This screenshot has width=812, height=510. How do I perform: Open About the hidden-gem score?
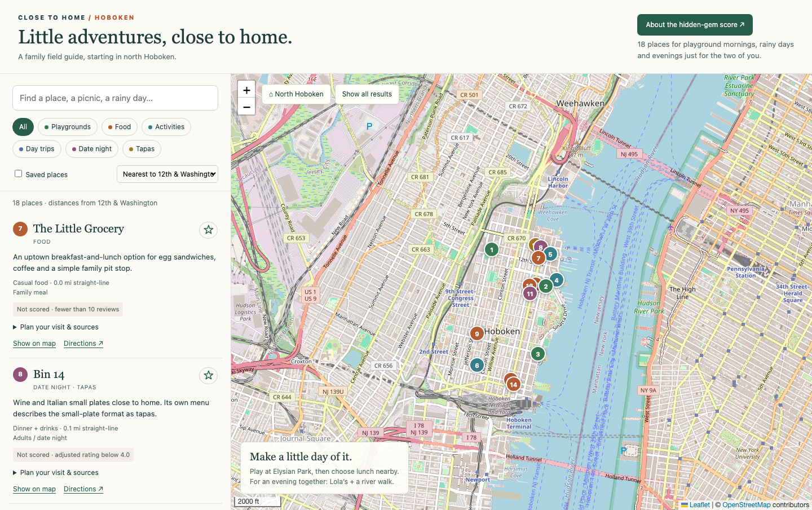pos(695,25)
